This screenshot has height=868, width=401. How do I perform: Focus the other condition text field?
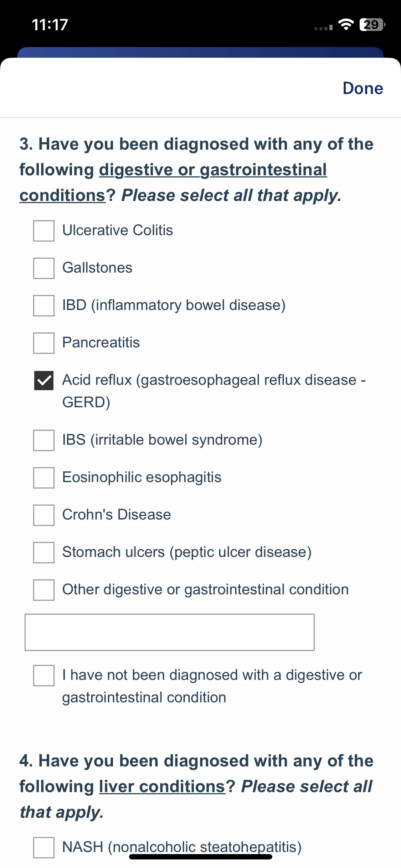tap(170, 632)
